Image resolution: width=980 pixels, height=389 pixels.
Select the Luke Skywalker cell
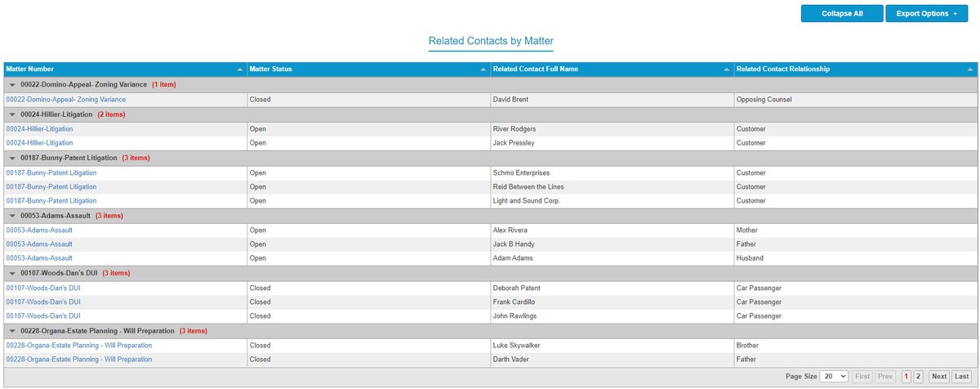pos(612,345)
